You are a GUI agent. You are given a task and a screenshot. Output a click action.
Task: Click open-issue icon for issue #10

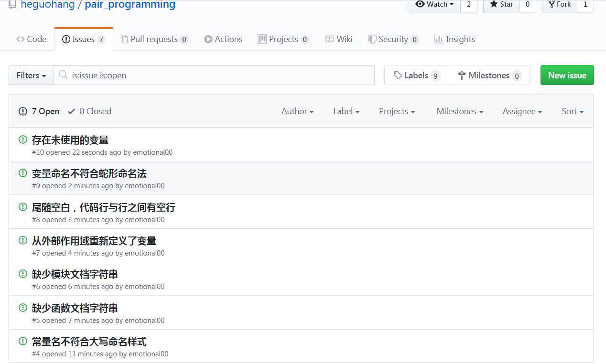point(22,139)
